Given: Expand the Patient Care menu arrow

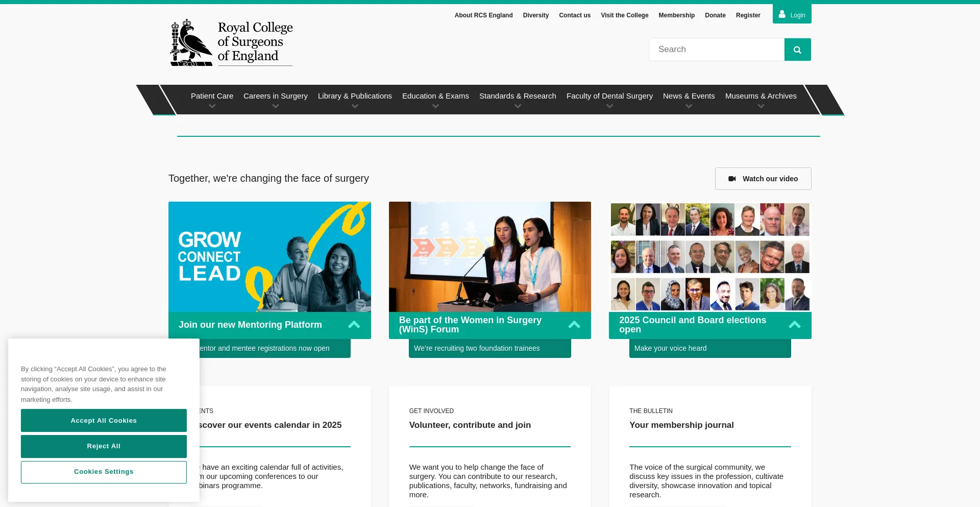Looking at the screenshot, I should [212, 107].
